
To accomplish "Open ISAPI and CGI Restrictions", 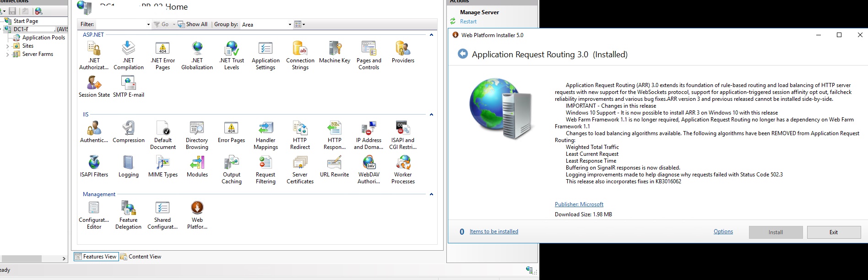I will (403, 135).
